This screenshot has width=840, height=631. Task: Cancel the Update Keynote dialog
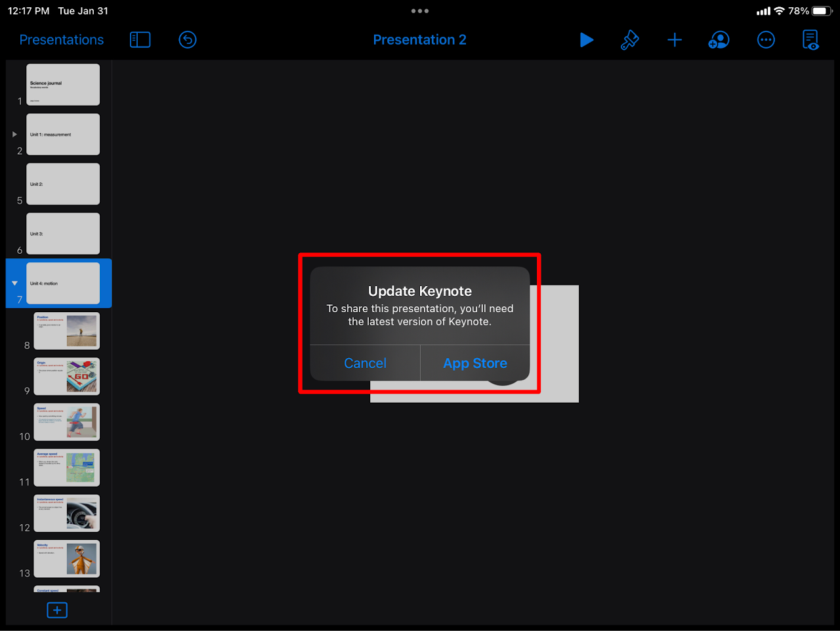[x=365, y=363]
